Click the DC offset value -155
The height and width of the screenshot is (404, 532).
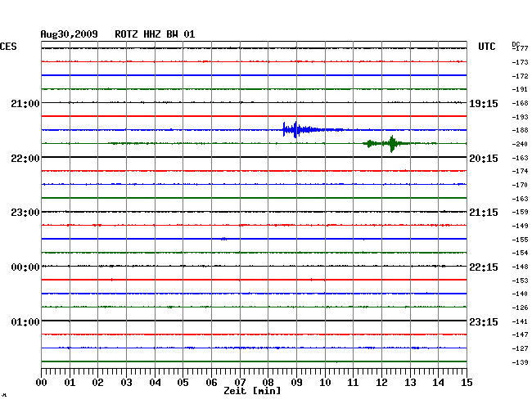point(520,240)
